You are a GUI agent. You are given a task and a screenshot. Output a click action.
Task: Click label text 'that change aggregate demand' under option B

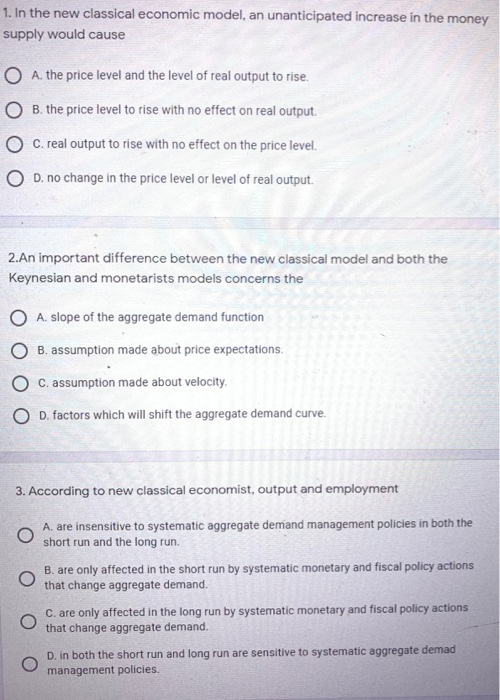coord(126,584)
